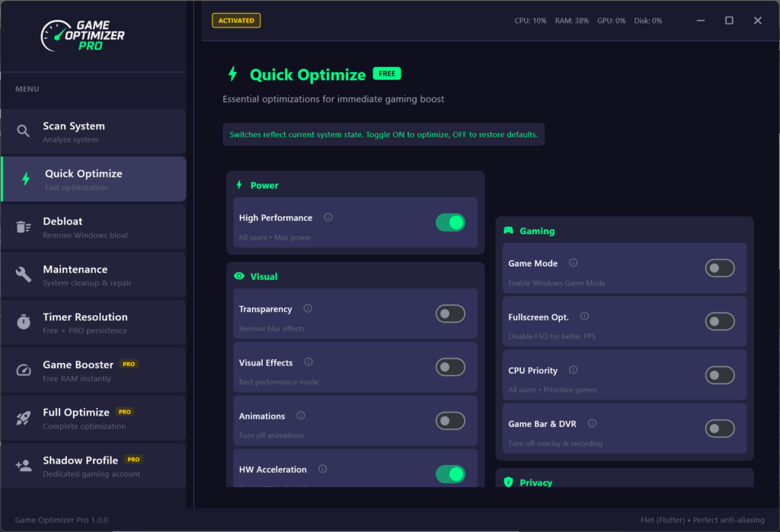
Task: Click the Game Booster gauge icon
Action: point(24,371)
